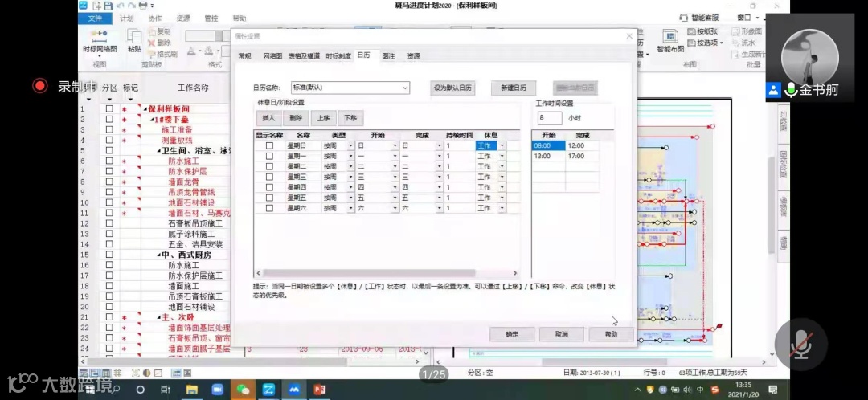
Task: Click the 格式刷 format painter icon
Action: pyautogui.click(x=152, y=54)
